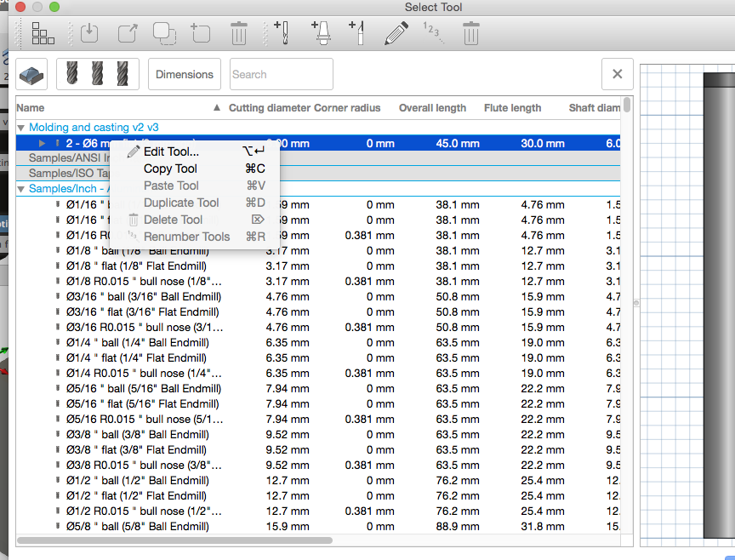
Task: Click the new turning tool icon
Action: point(357,33)
